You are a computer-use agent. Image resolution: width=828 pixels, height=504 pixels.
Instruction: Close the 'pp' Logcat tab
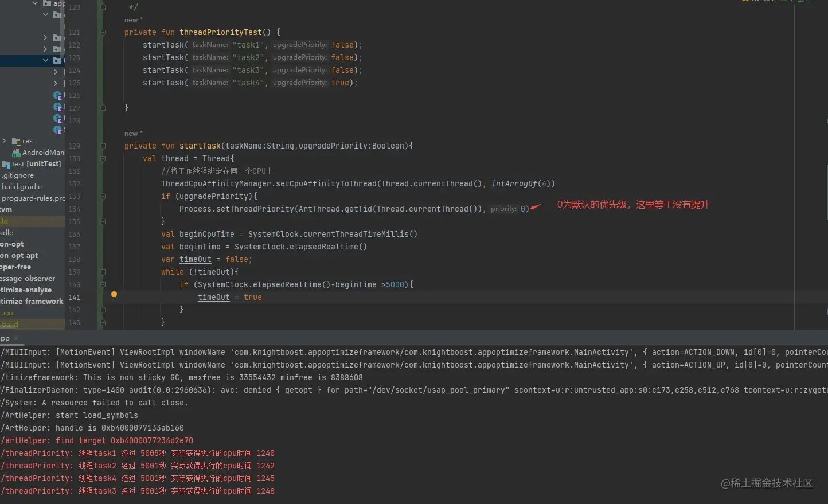[16, 338]
